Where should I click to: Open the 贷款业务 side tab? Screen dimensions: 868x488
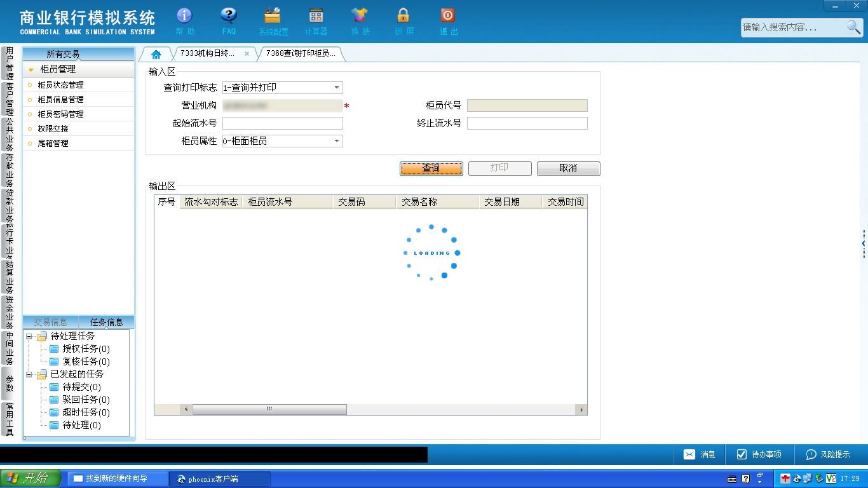tap(10, 206)
